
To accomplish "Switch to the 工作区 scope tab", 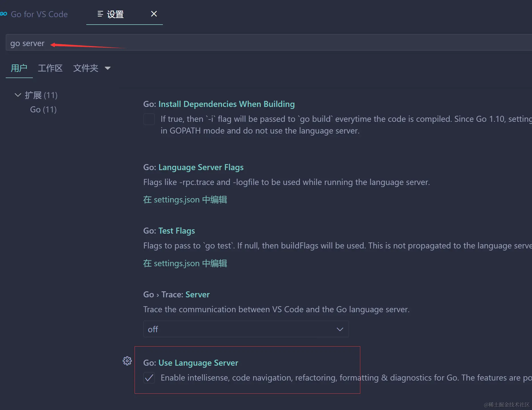I will click(50, 68).
